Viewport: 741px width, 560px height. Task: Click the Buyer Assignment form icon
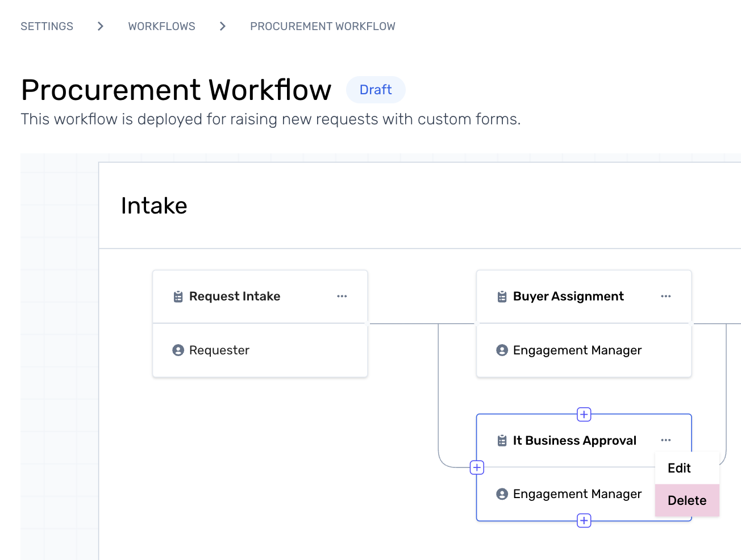[x=502, y=296]
